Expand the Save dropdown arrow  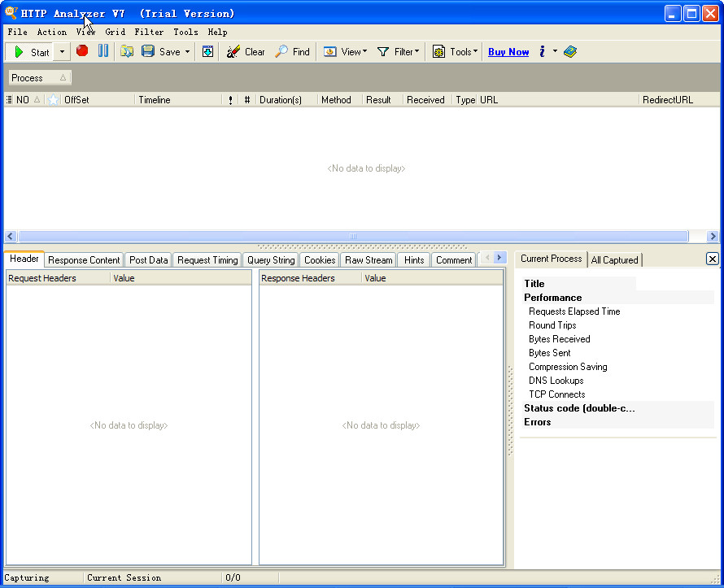tap(187, 52)
